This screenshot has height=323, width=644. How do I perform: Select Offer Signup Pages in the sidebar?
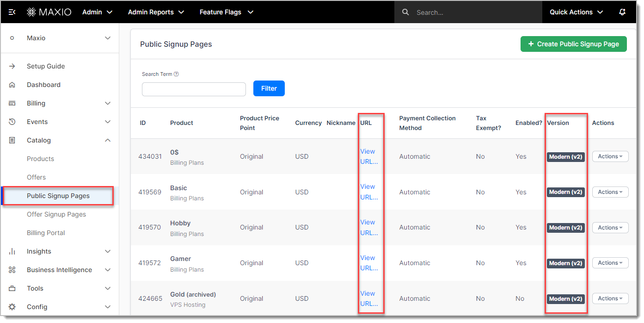(x=56, y=214)
